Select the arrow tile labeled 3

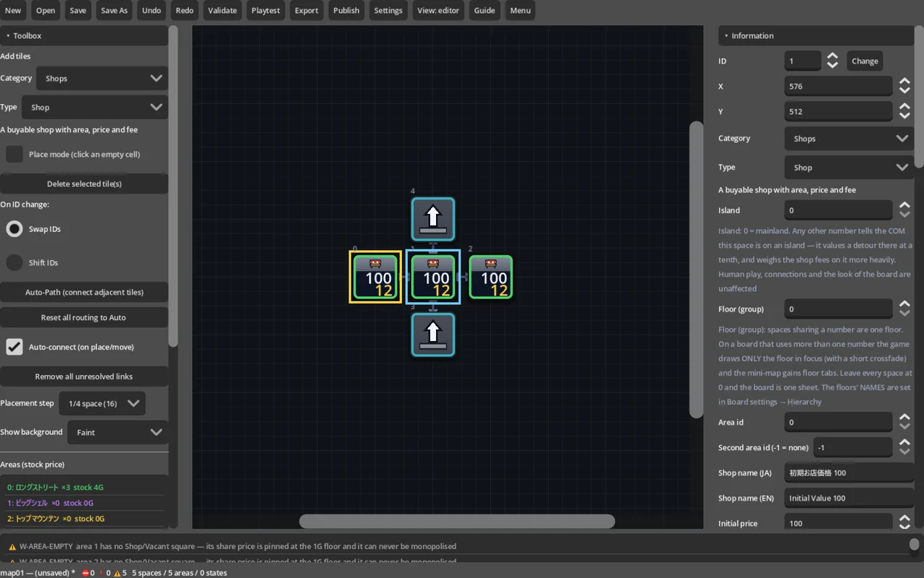click(433, 335)
